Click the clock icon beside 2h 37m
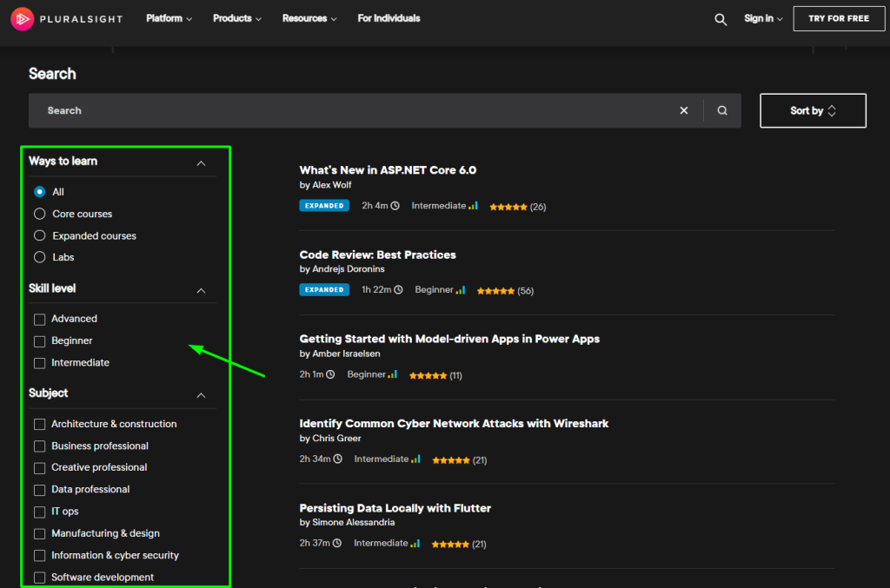The height and width of the screenshot is (588, 890). (x=337, y=543)
